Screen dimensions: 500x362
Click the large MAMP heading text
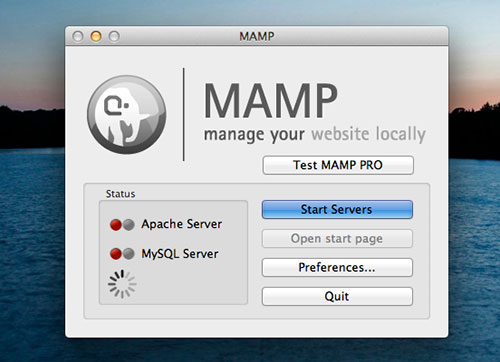tap(271, 101)
